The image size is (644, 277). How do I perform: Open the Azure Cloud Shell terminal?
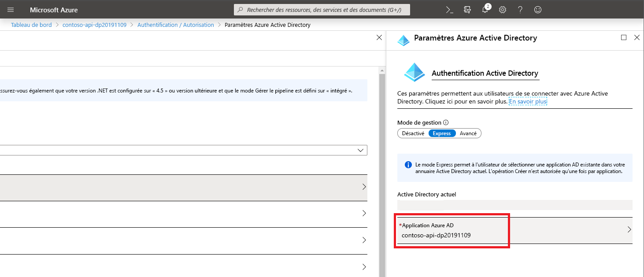(449, 9)
